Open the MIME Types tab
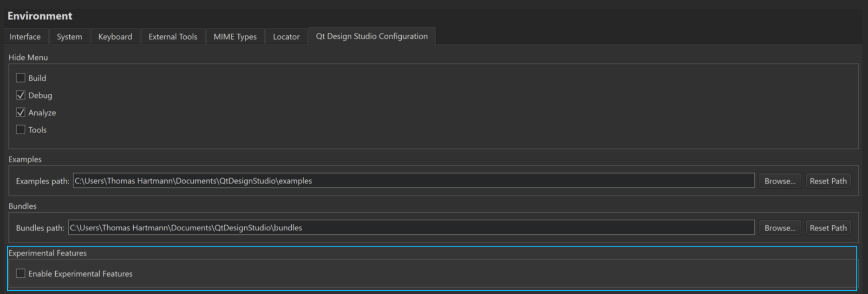Image resolution: width=868 pixels, height=294 pixels. tap(235, 37)
